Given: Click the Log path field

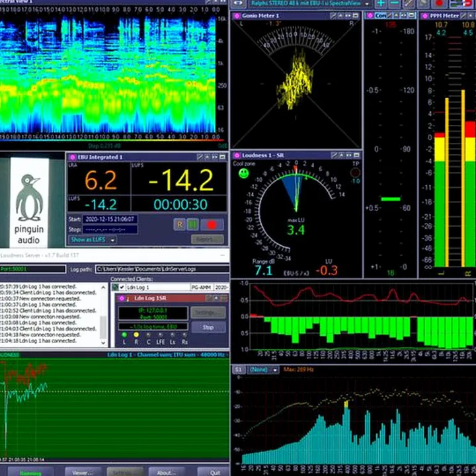Looking at the screenshot, I should [162, 269].
